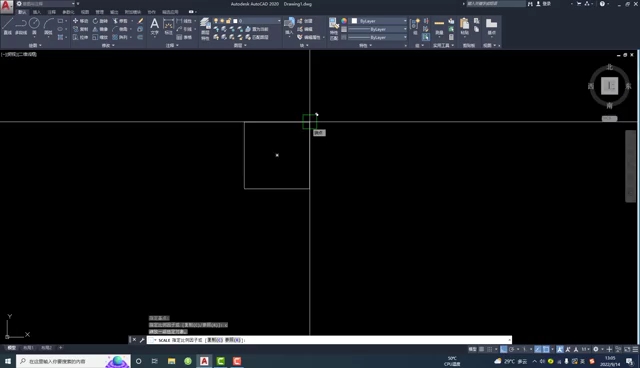Choose the Circle drawing tool

[34, 26]
